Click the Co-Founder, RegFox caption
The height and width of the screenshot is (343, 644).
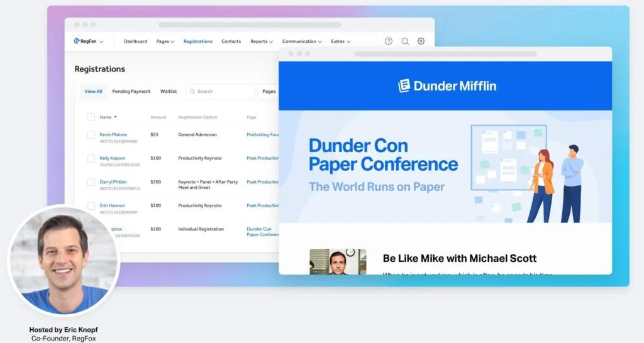pos(64,339)
